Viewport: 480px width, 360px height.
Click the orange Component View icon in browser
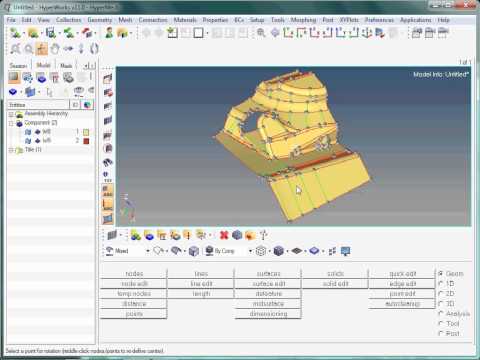[x=14, y=77]
